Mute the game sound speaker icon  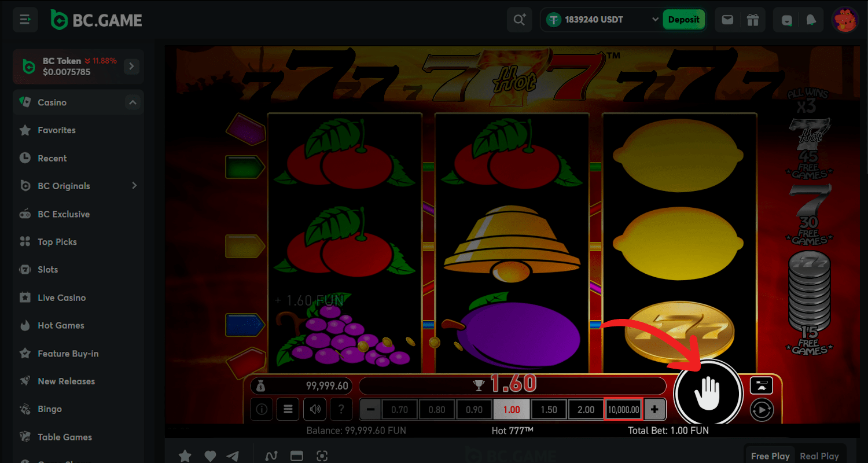pyautogui.click(x=315, y=410)
